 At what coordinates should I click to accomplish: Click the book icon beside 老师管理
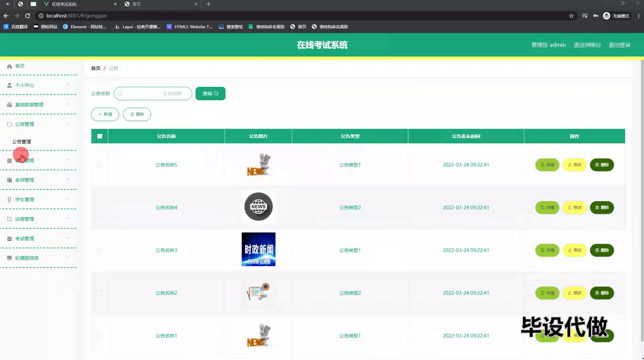pos(9,180)
